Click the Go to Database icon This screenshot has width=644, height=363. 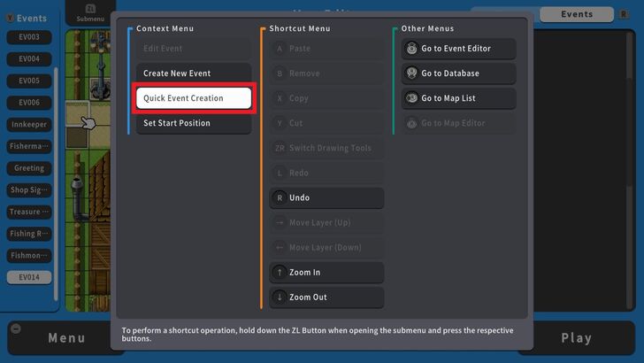(411, 73)
